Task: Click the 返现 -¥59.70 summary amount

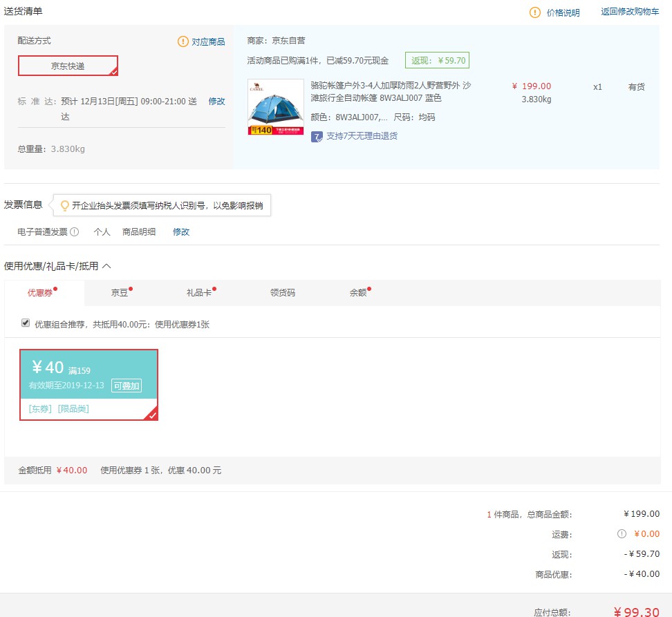Action: 642,554
